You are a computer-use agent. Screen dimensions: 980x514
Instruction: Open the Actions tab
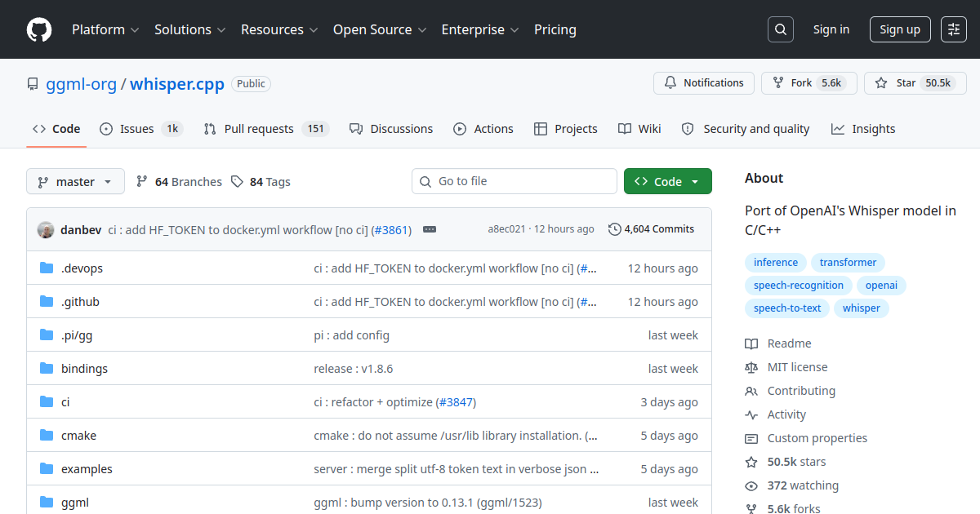coord(483,129)
